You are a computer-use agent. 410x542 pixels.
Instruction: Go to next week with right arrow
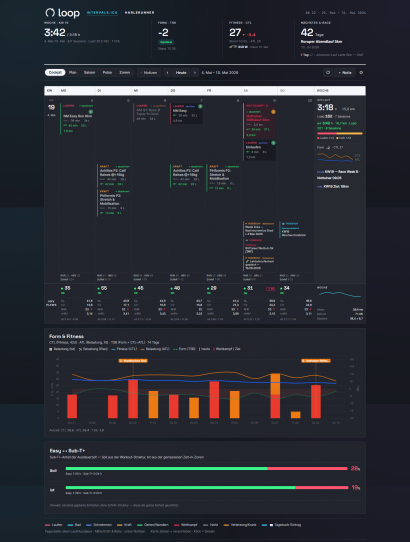click(195, 73)
